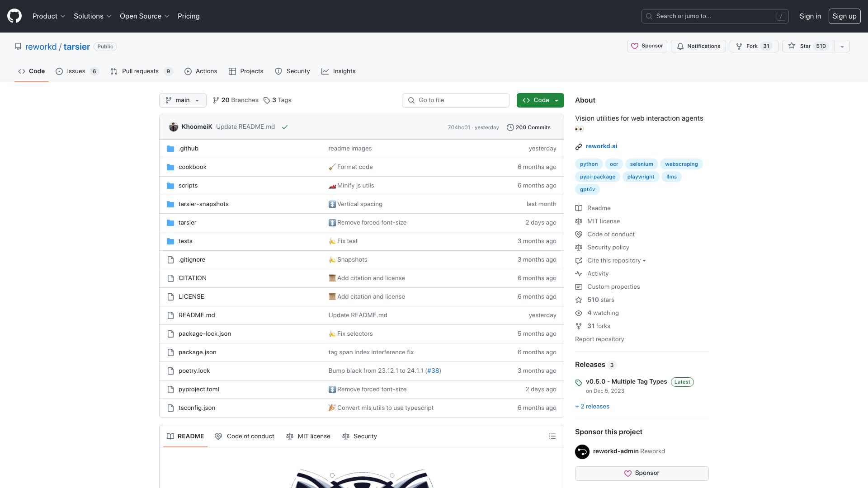Image resolution: width=868 pixels, height=488 pixels.
Task: Open the green Code dropdown
Action: pos(540,100)
